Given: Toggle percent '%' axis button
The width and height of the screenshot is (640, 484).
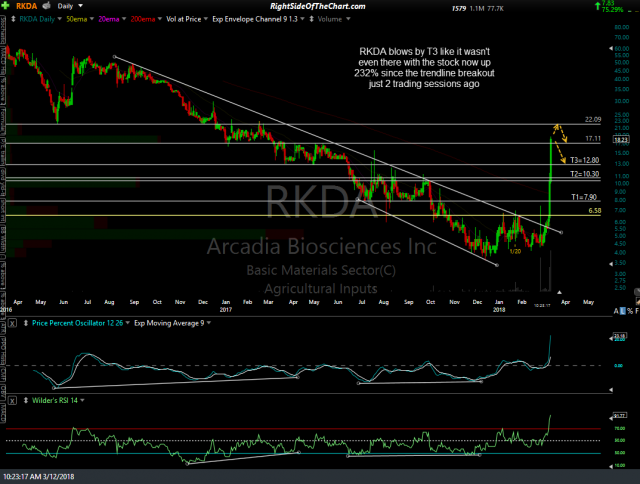Looking at the screenshot, I should pos(630,311).
